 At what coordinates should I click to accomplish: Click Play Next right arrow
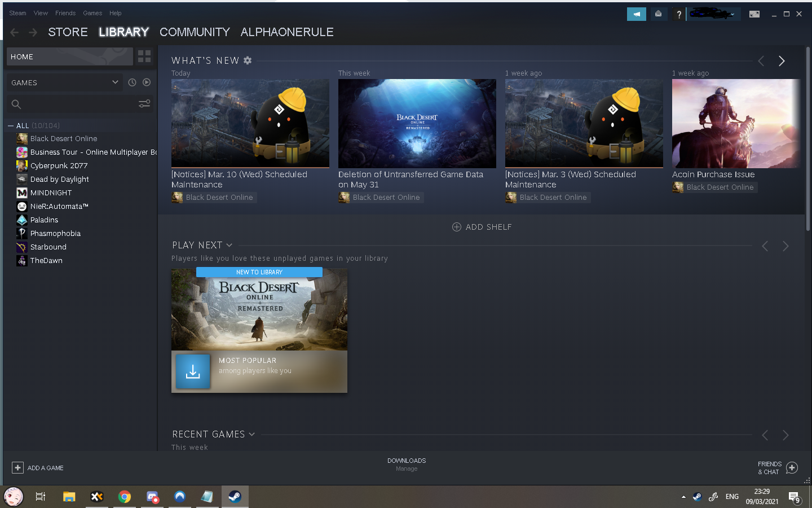785,246
